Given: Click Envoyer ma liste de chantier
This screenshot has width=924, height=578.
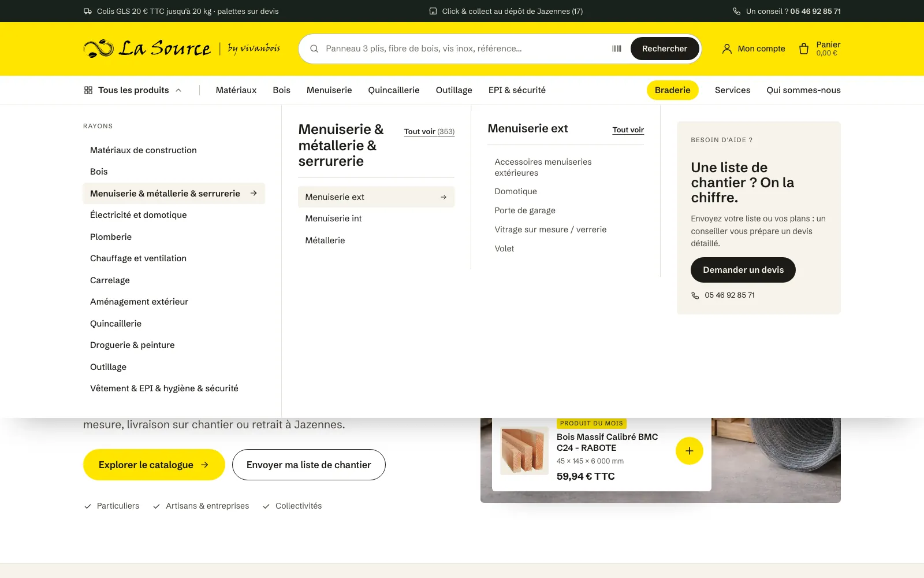Looking at the screenshot, I should (x=309, y=465).
